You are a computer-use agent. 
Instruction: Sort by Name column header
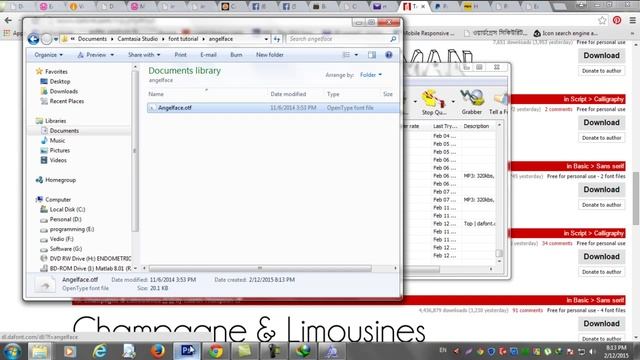[x=156, y=94]
